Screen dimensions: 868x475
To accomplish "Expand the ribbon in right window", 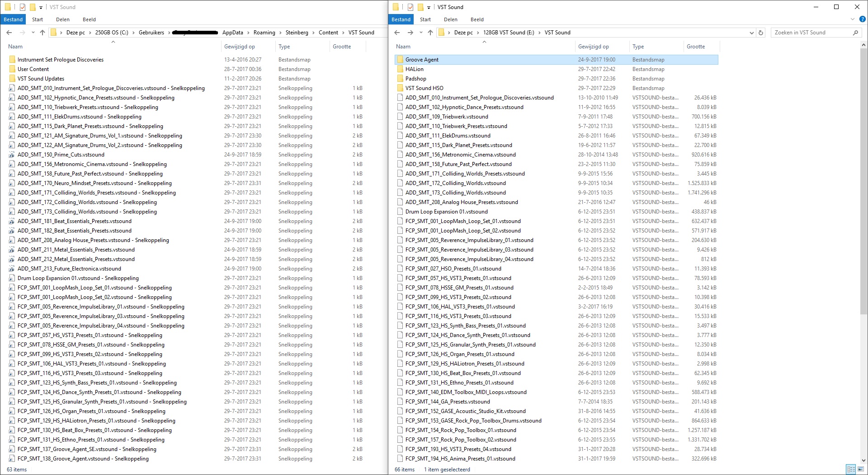I will 853,19.
